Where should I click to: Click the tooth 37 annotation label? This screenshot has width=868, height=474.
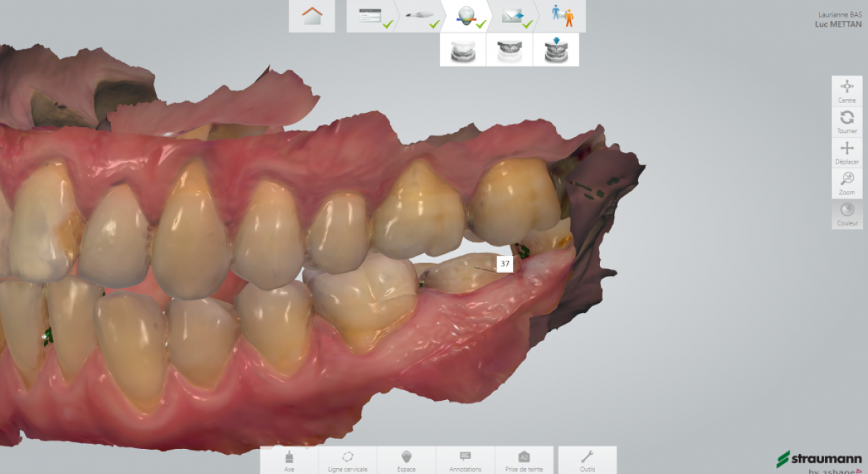[x=505, y=264]
